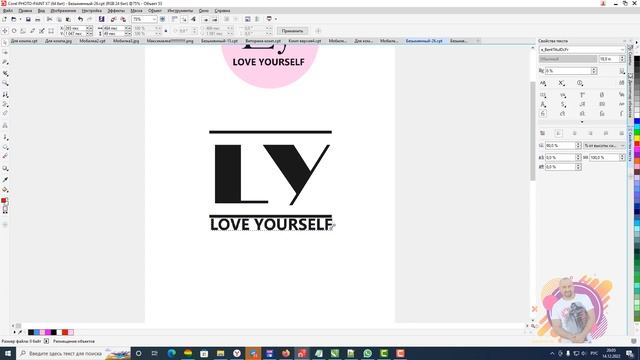Click the black swatch in the bottom palette
640x360 pixels.
(x=31, y=332)
